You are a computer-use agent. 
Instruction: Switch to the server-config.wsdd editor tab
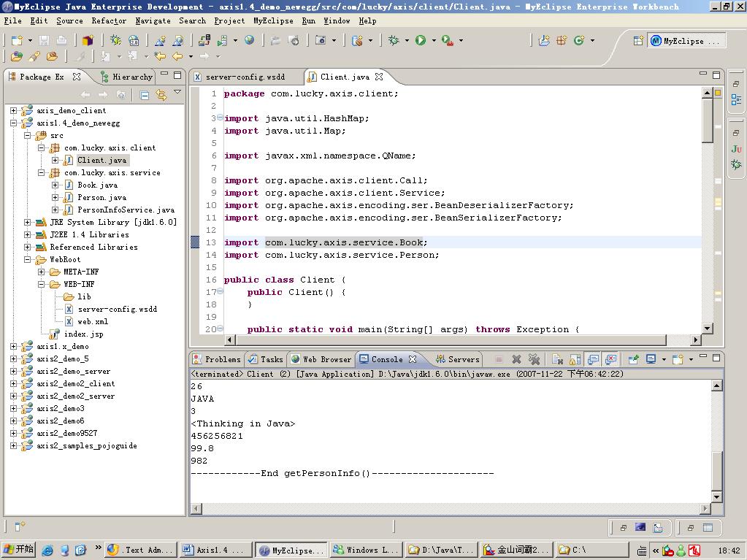pos(245,77)
